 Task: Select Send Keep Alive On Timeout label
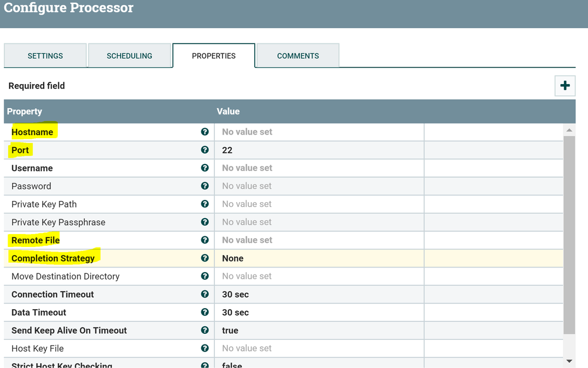click(69, 330)
